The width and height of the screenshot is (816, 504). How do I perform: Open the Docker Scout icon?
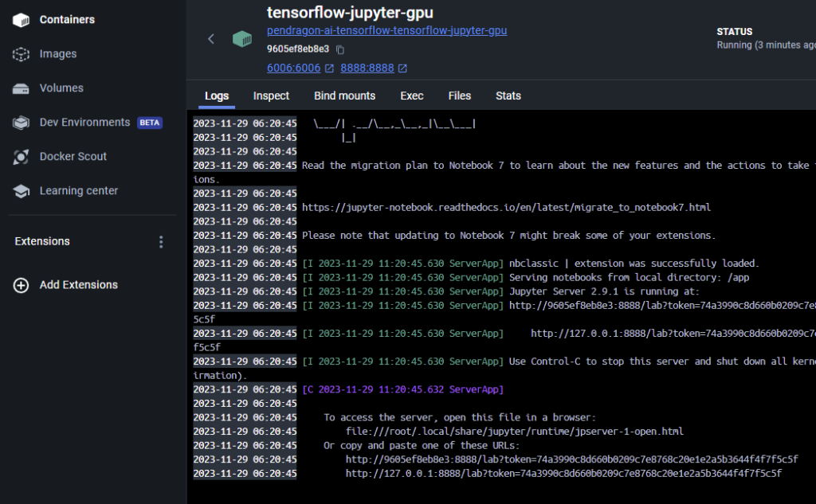pyautogui.click(x=21, y=157)
